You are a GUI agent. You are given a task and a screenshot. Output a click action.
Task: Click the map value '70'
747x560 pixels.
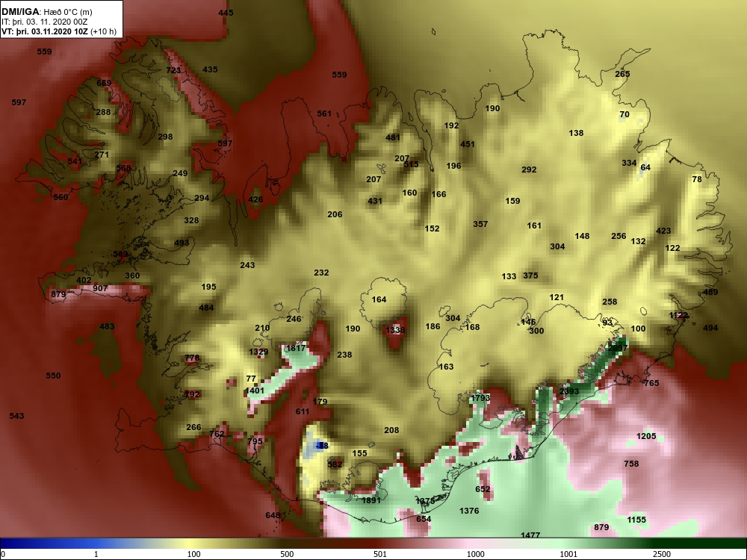(x=624, y=114)
